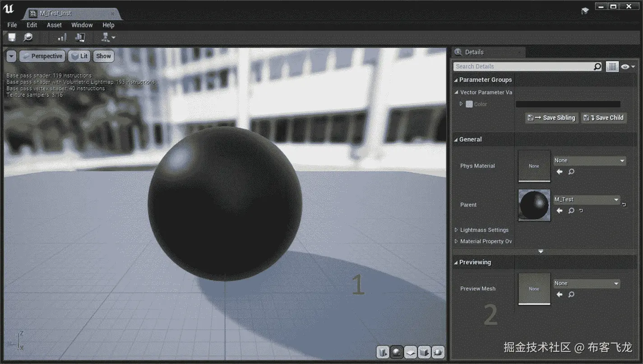Viewport: 643px width, 364px height.
Task: Open the Parent M_Test dropdown
Action: pos(587,199)
